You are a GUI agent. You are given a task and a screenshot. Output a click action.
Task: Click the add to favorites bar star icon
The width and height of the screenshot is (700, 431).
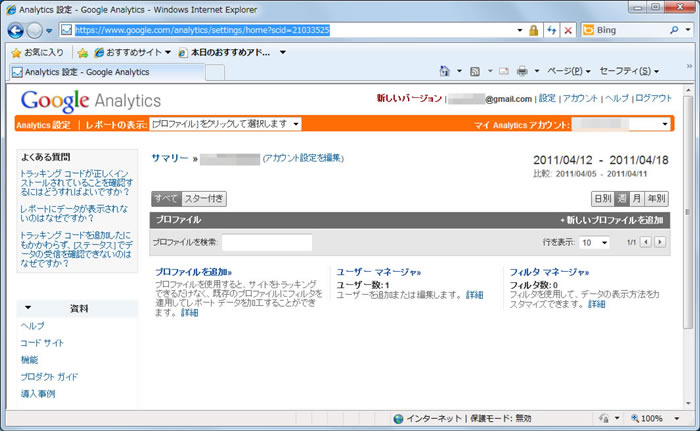[x=83, y=53]
